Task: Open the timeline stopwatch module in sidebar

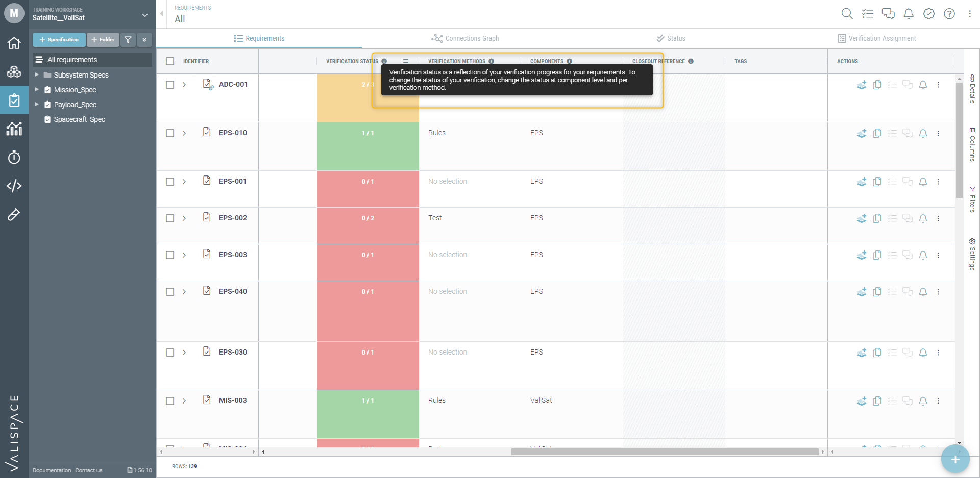Action: 14,157
